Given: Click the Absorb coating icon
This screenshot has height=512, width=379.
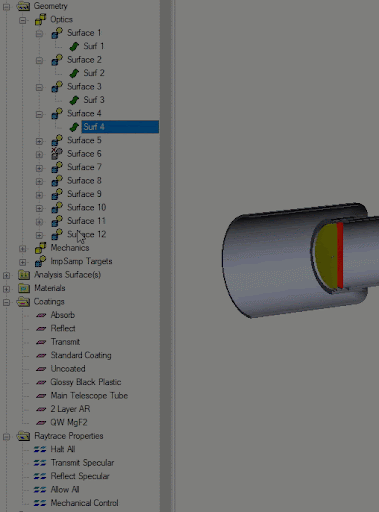Looking at the screenshot, I should click(x=41, y=315).
